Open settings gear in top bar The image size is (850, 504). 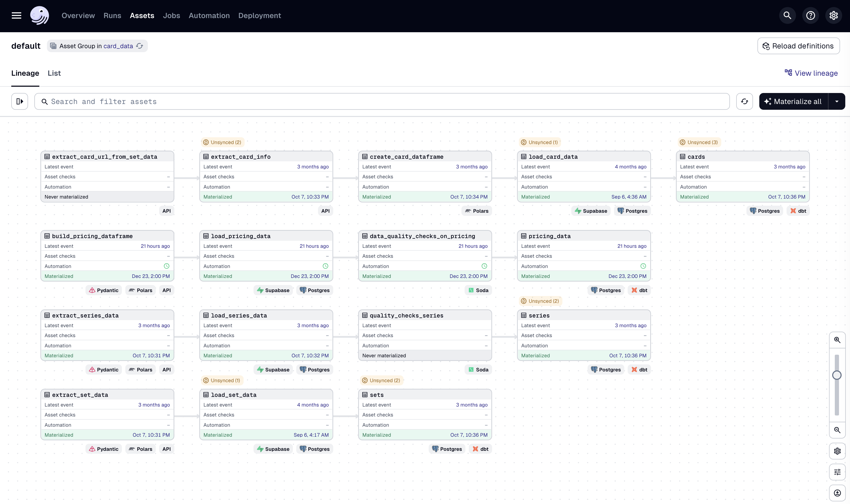click(833, 16)
